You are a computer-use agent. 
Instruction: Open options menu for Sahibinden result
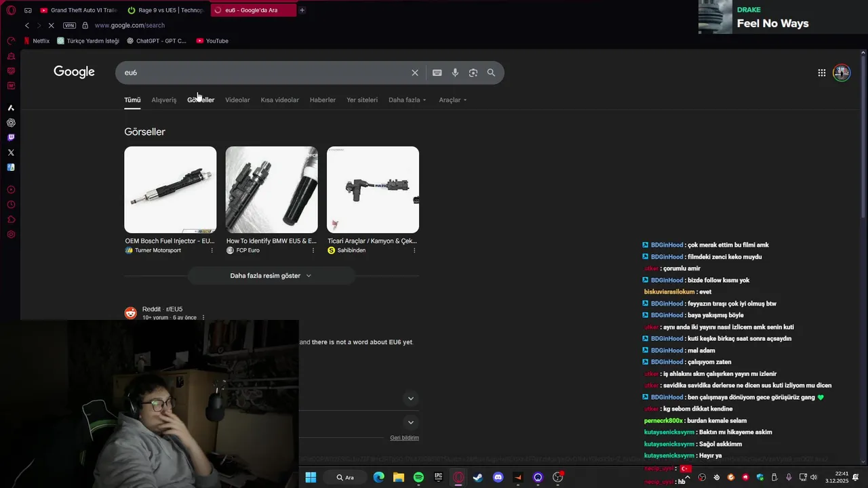(x=414, y=251)
